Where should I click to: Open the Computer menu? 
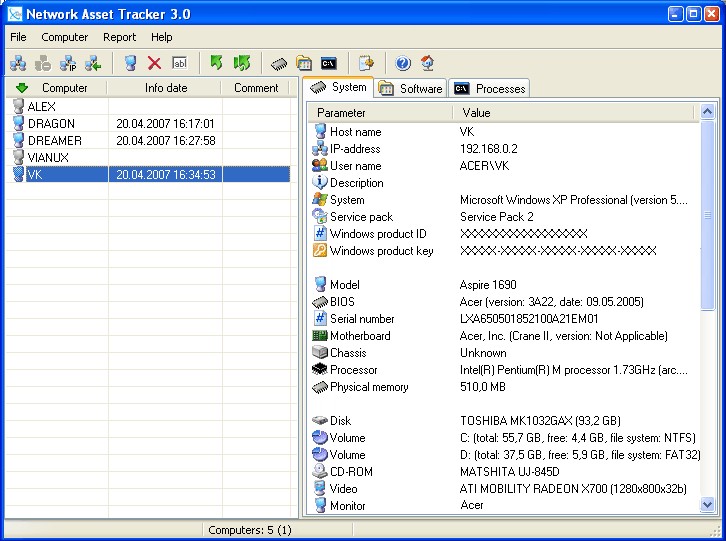64,37
